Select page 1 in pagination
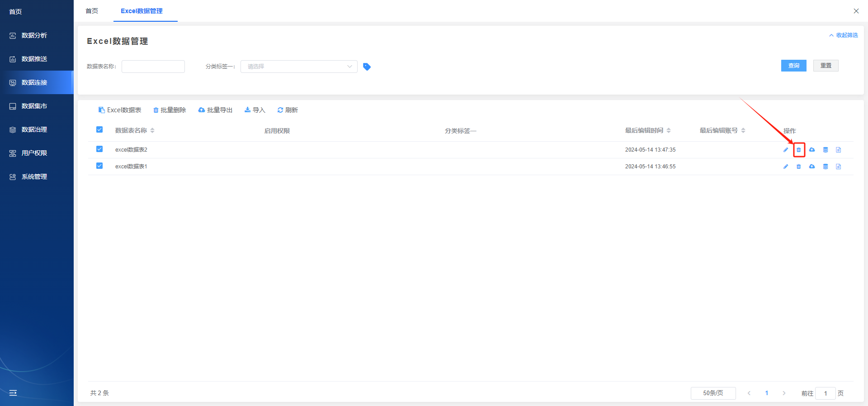This screenshot has width=868, height=406. [x=767, y=393]
